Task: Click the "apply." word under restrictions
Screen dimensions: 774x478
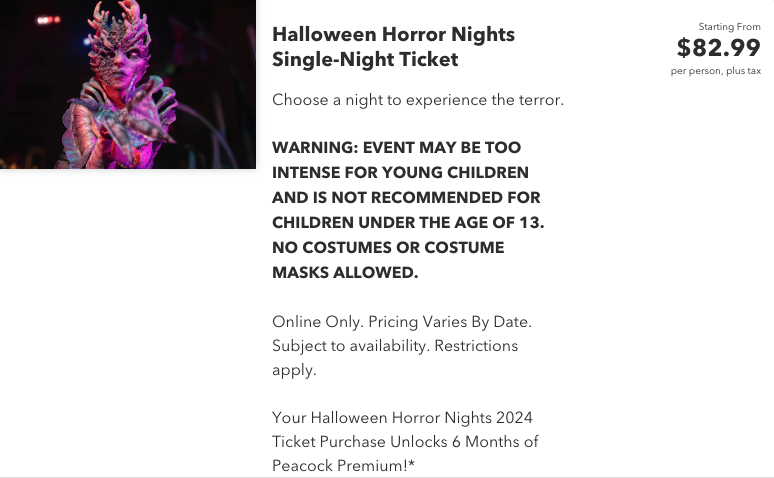Action: [294, 370]
